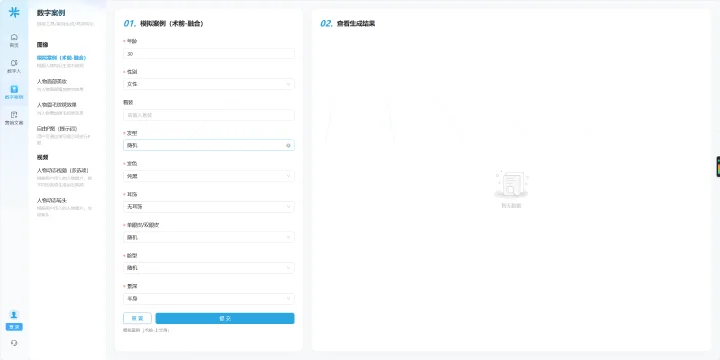Click the blue 提交 submit button
720x360 pixels.
(225, 319)
